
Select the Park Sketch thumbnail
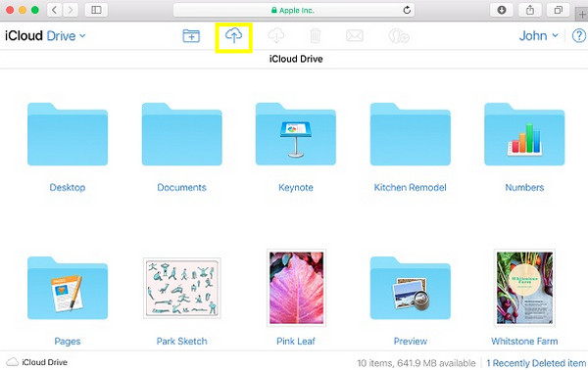tap(182, 288)
